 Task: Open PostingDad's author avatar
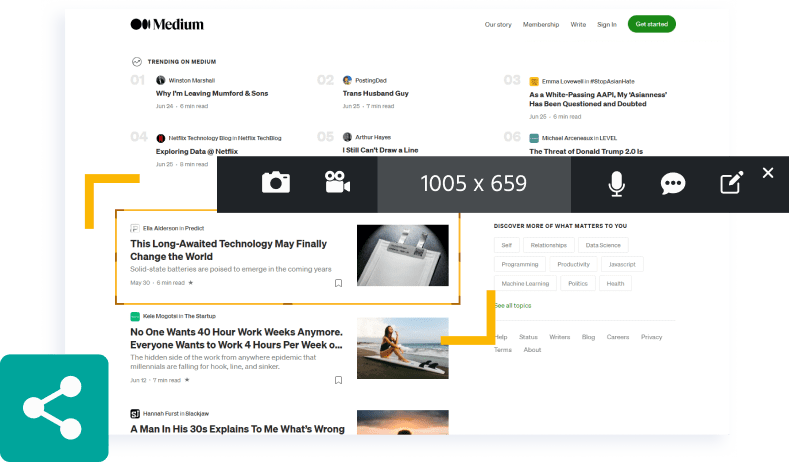click(x=347, y=80)
